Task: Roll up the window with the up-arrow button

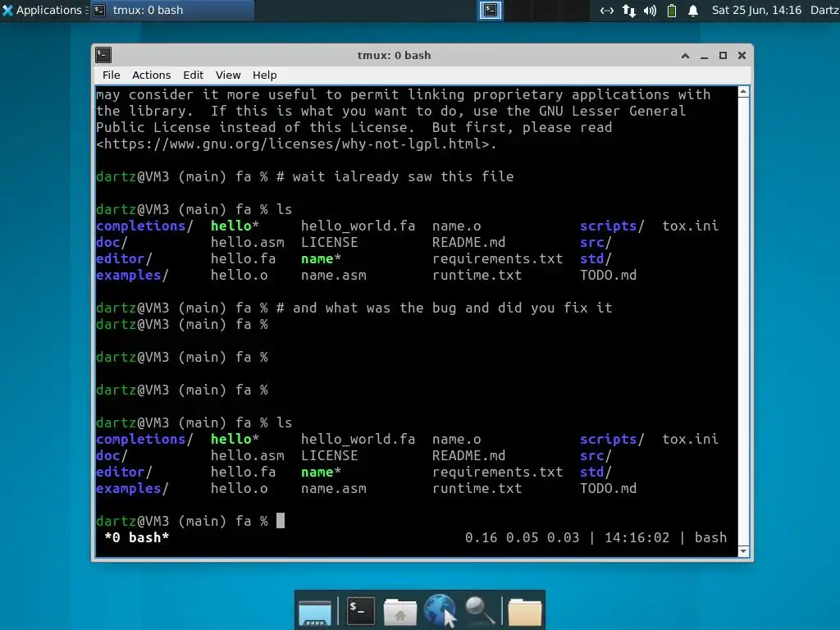Action: 685,55
